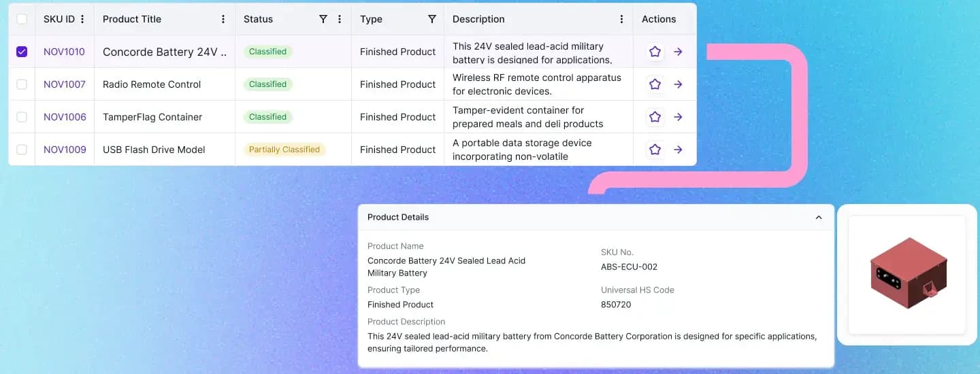Viewport: 980px width, 374px height.
Task: Open USB Flash Drive Model row arrow
Action: click(678, 150)
